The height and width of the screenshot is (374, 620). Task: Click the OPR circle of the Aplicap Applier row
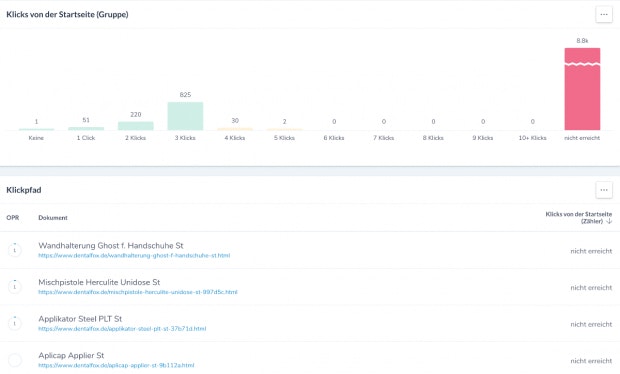pyautogui.click(x=15, y=360)
